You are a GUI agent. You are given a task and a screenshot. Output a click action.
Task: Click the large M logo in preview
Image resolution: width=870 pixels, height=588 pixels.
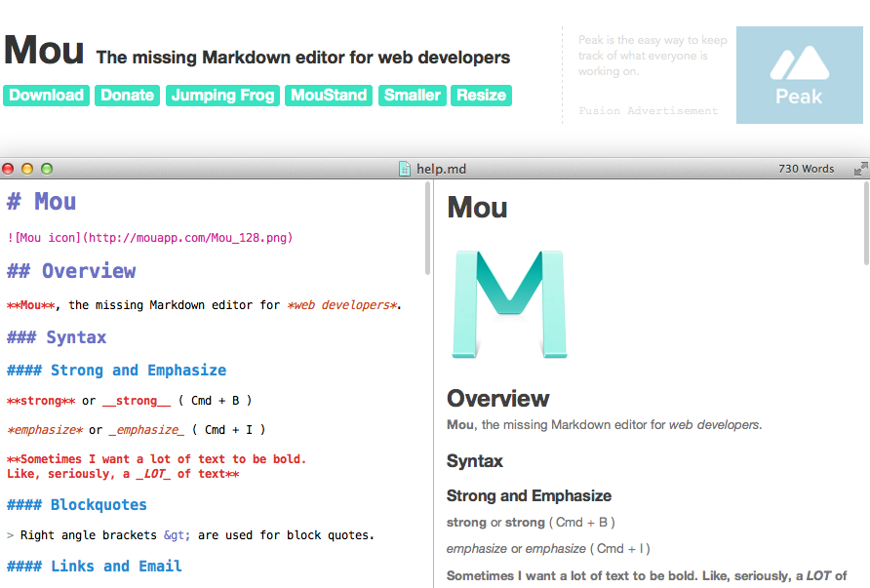(x=509, y=304)
